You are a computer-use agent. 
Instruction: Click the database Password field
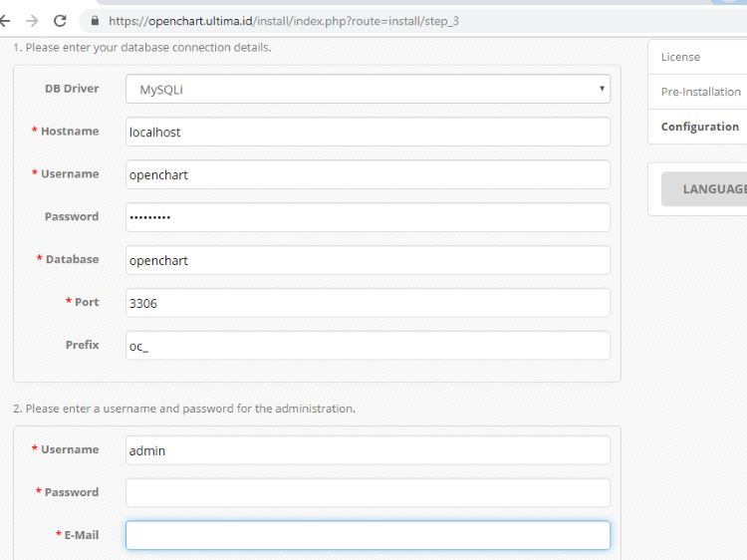click(x=368, y=217)
